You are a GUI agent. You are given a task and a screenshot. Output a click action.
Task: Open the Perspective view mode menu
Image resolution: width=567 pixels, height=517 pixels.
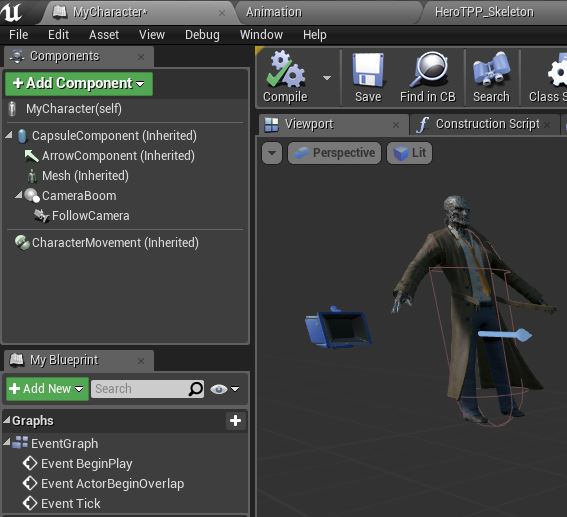pos(334,153)
